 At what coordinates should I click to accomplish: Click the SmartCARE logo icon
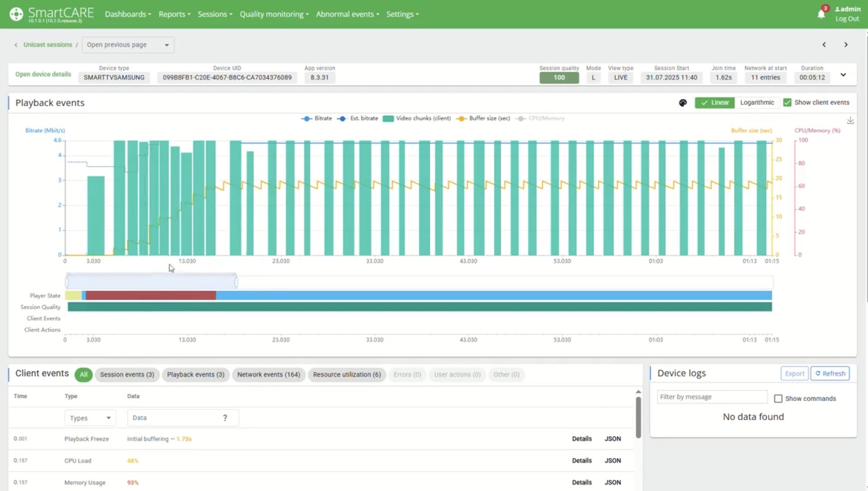[16, 14]
